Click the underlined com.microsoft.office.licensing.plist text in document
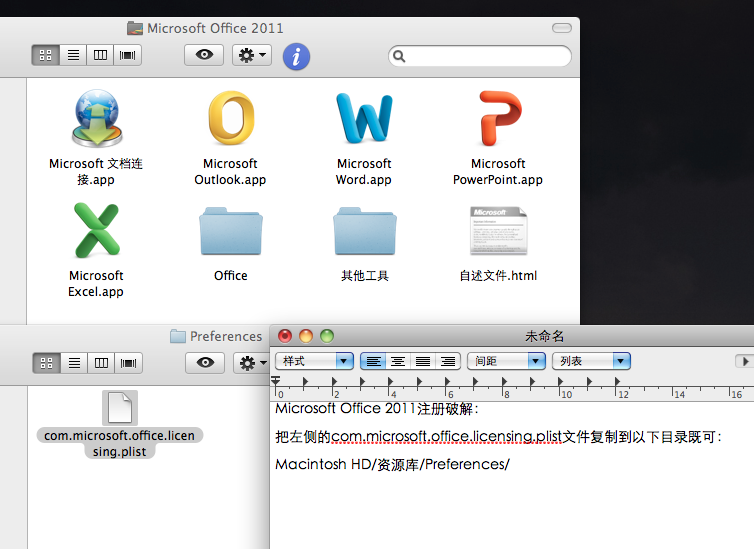The width and height of the screenshot is (754, 549). click(446, 437)
